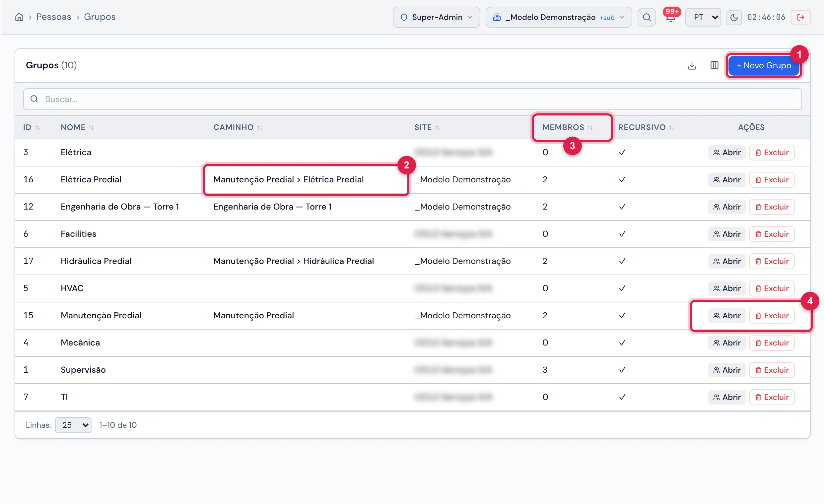Viewport: 824px width, 504px height.
Task: Open Engenharia de Obra — Torre 1 group
Action: click(x=726, y=207)
